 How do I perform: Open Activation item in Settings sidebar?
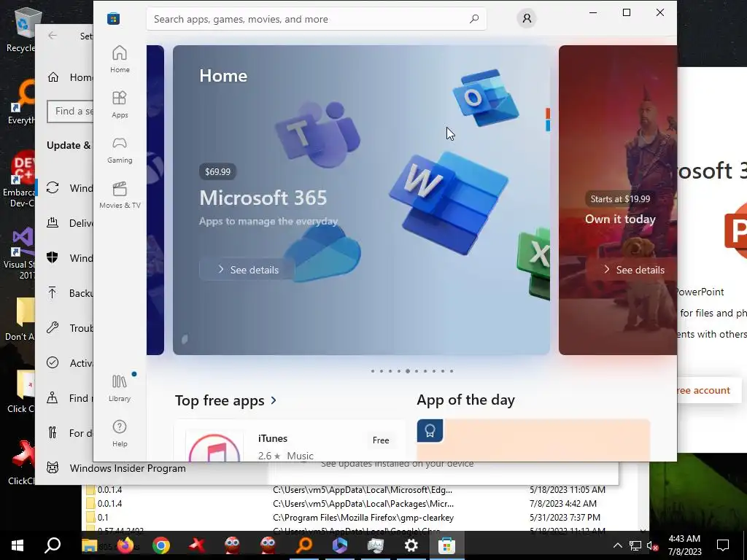(65, 363)
